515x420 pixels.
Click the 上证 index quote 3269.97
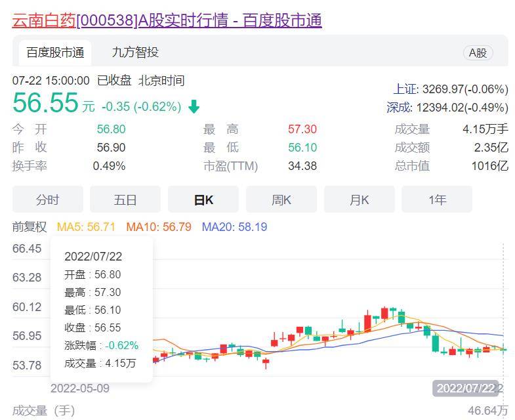[451, 89]
